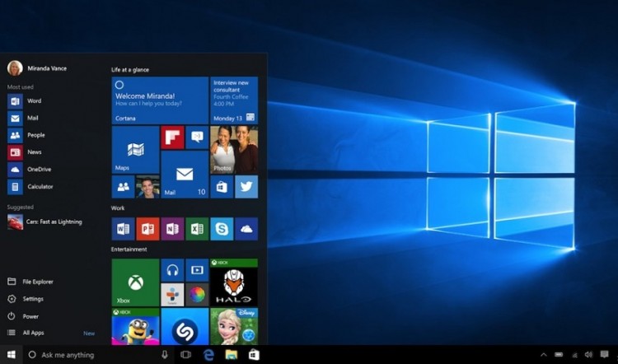Open the Twitter tile

tap(246, 187)
